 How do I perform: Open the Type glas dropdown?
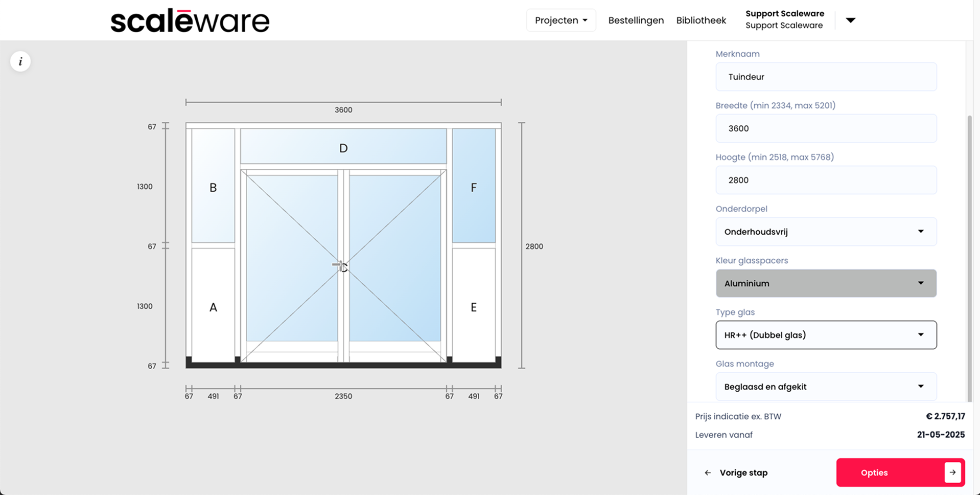(826, 335)
